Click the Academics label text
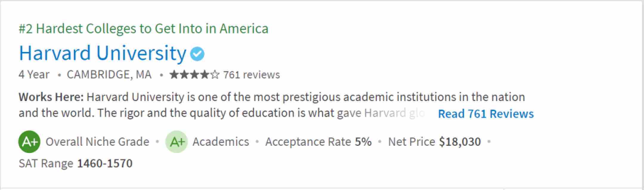This screenshot has width=644, height=190. coord(221,142)
